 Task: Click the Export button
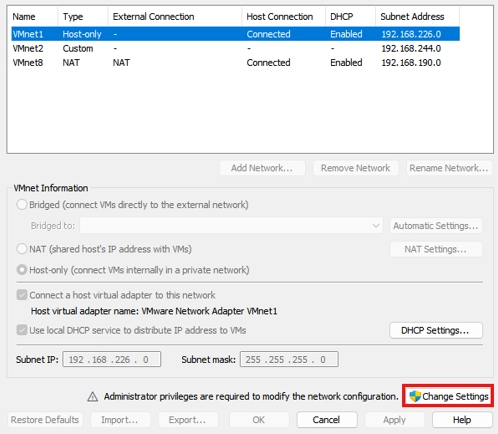coord(188,420)
